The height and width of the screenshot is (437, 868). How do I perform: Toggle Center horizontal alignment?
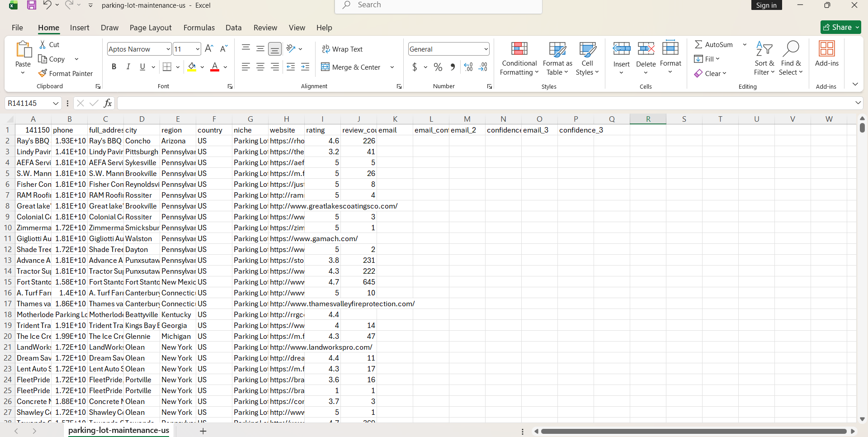click(260, 67)
